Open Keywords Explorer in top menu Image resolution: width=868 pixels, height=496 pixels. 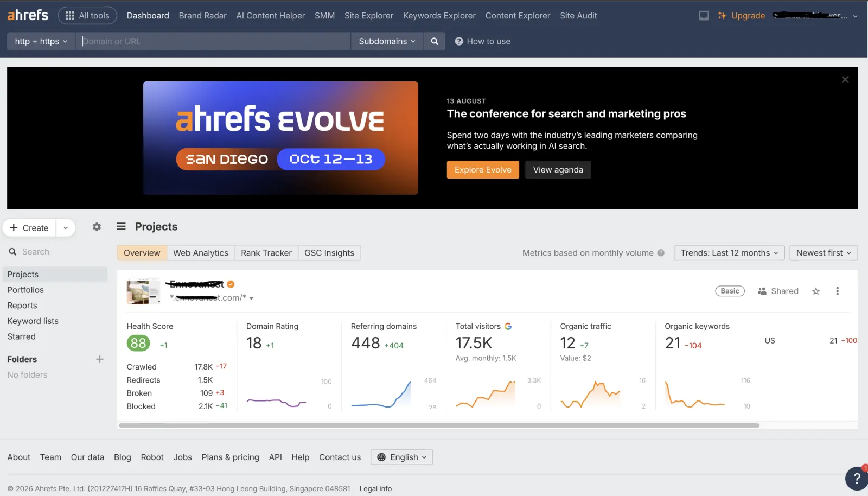coord(439,16)
